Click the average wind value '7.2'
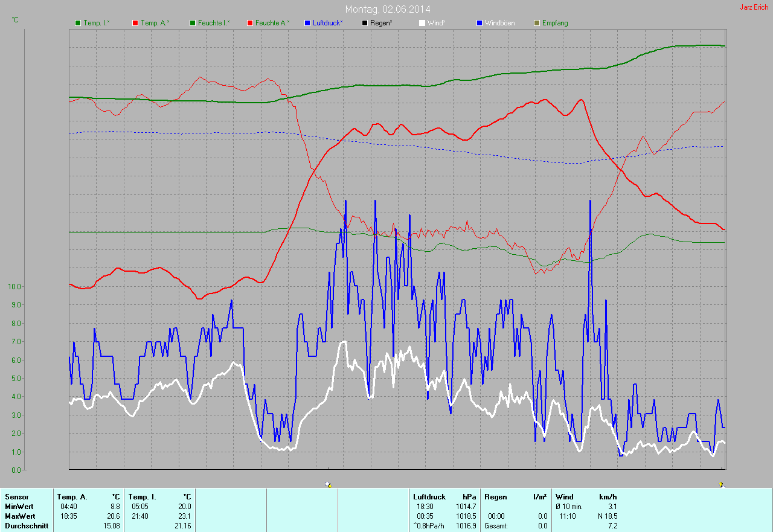773x532 pixels. (x=612, y=526)
